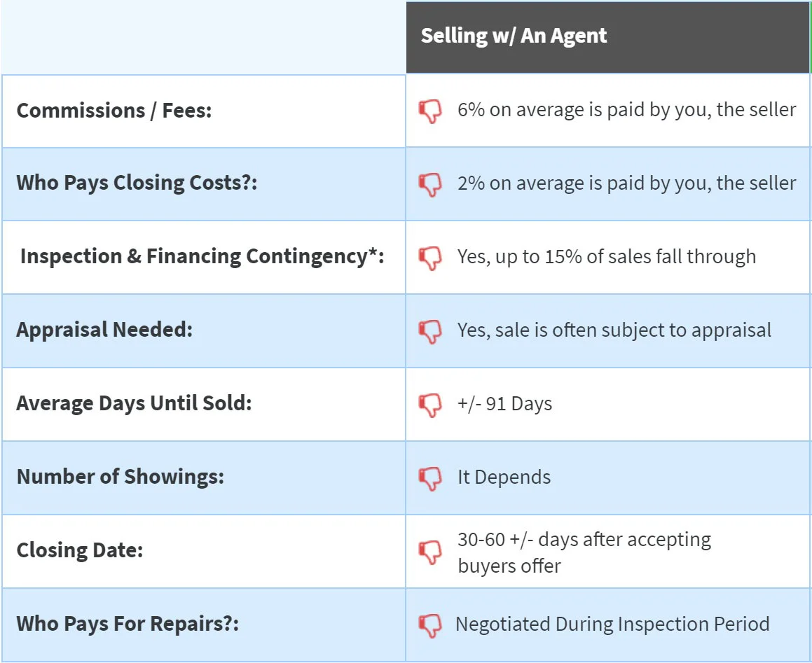Image resolution: width=812 pixels, height=663 pixels.
Task: Click the Inspection & Financing Contingency* label
Action: click(202, 257)
